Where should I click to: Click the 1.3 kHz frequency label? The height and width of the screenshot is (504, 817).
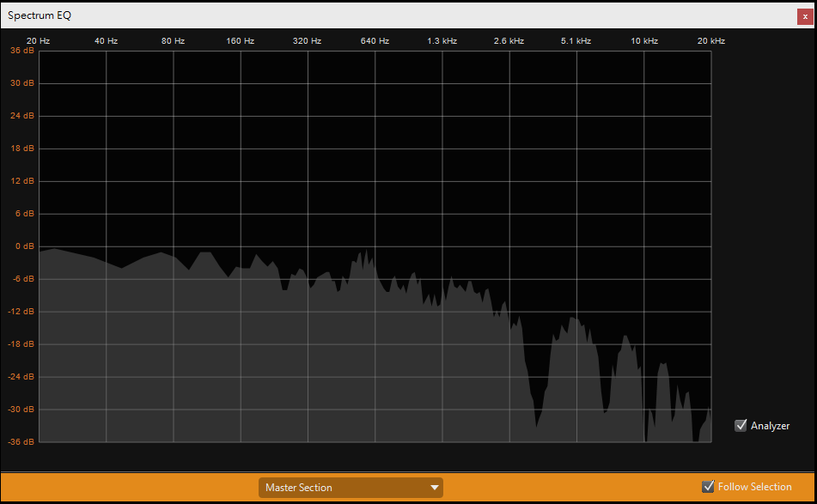[x=442, y=40]
